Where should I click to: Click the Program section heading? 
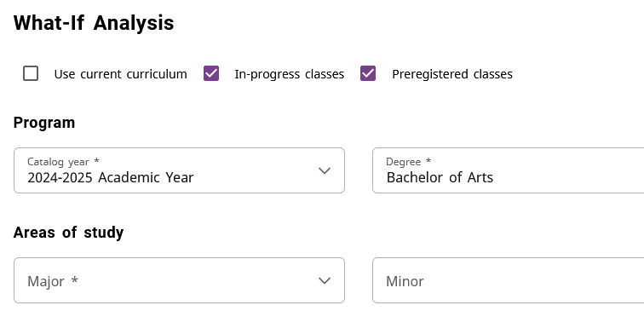point(44,123)
